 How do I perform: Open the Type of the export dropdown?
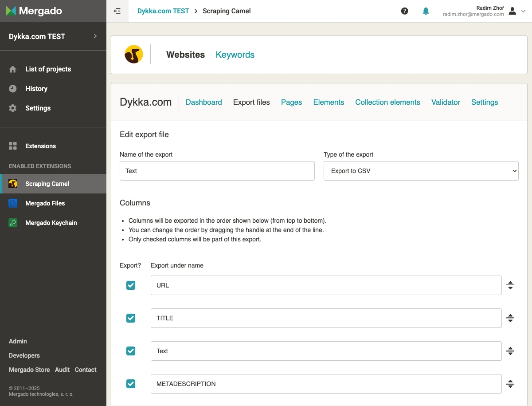click(x=421, y=171)
